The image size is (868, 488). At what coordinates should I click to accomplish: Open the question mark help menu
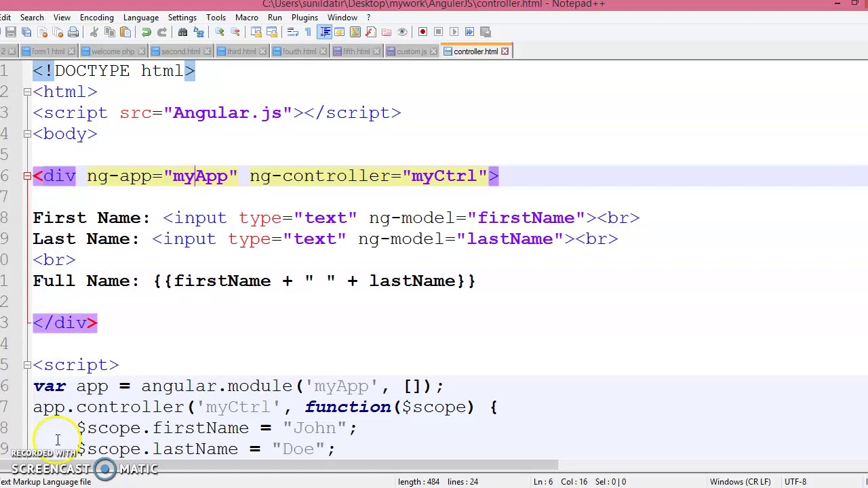click(x=369, y=18)
